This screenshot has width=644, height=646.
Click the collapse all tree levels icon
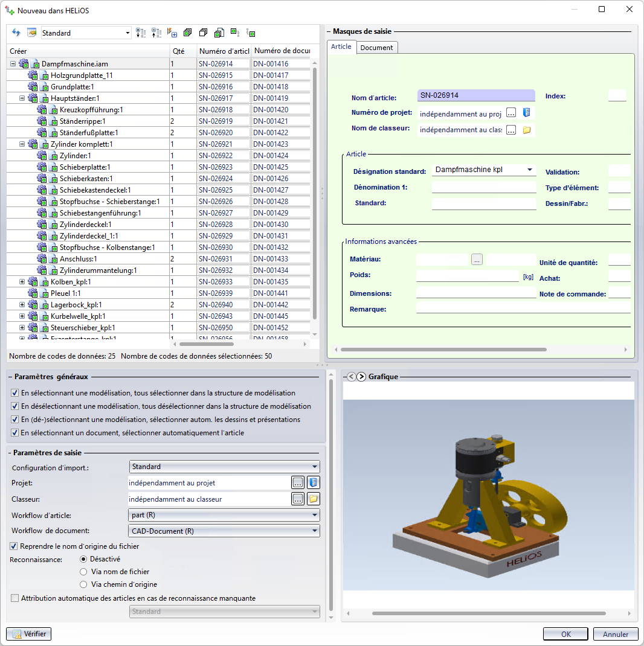tap(156, 33)
